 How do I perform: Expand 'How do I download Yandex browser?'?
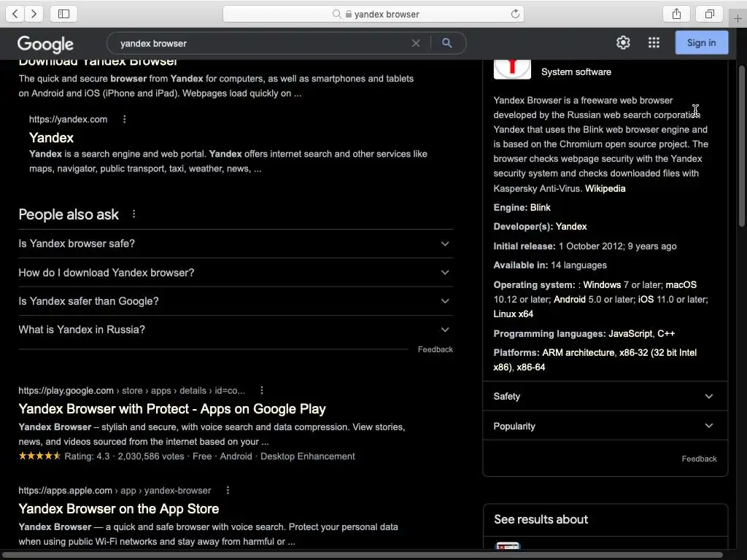[x=236, y=273]
